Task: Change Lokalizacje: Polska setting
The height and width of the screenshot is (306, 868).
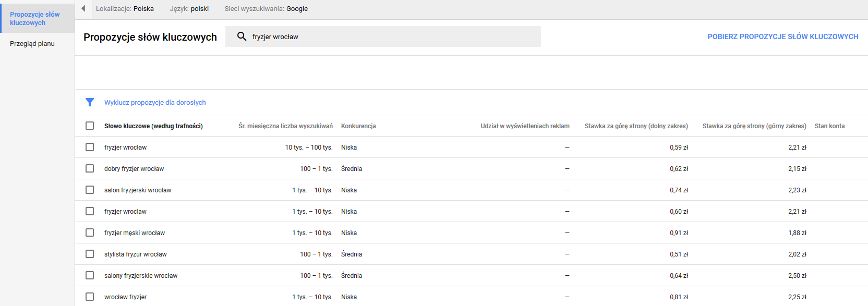Action: pyautogui.click(x=125, y=8)
